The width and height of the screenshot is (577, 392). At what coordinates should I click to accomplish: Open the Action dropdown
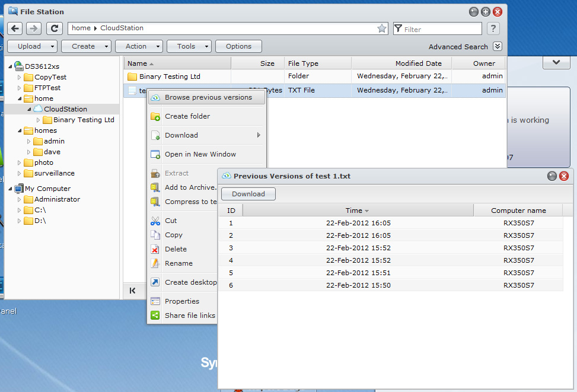(x=139, y=46)
